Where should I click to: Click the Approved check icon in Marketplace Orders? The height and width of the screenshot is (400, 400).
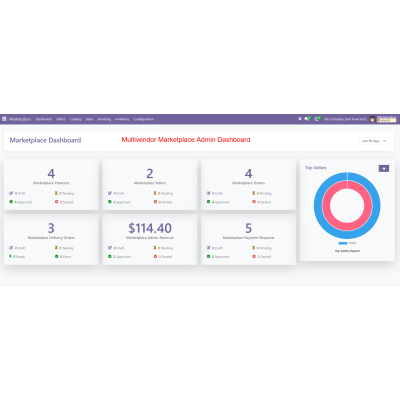pos(208,202)
